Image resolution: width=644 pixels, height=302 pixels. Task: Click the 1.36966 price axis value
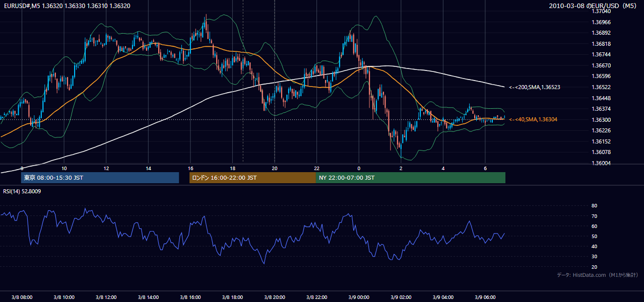coord(601,22)
